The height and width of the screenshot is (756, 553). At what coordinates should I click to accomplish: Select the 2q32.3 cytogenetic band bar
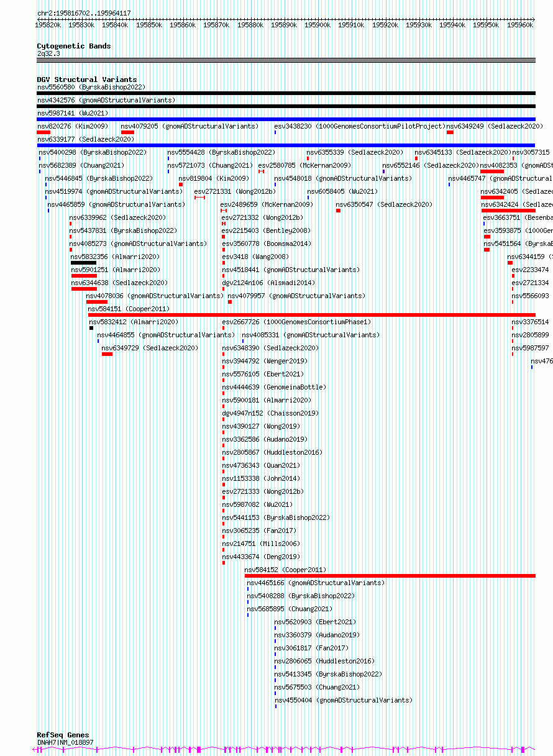[286, 60]
